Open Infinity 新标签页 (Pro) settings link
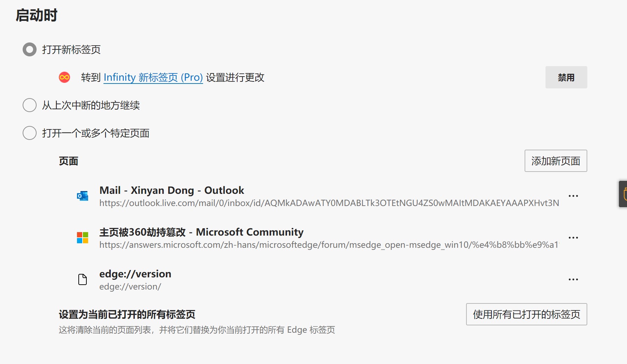The image size is (627, 364). [153, 77]
